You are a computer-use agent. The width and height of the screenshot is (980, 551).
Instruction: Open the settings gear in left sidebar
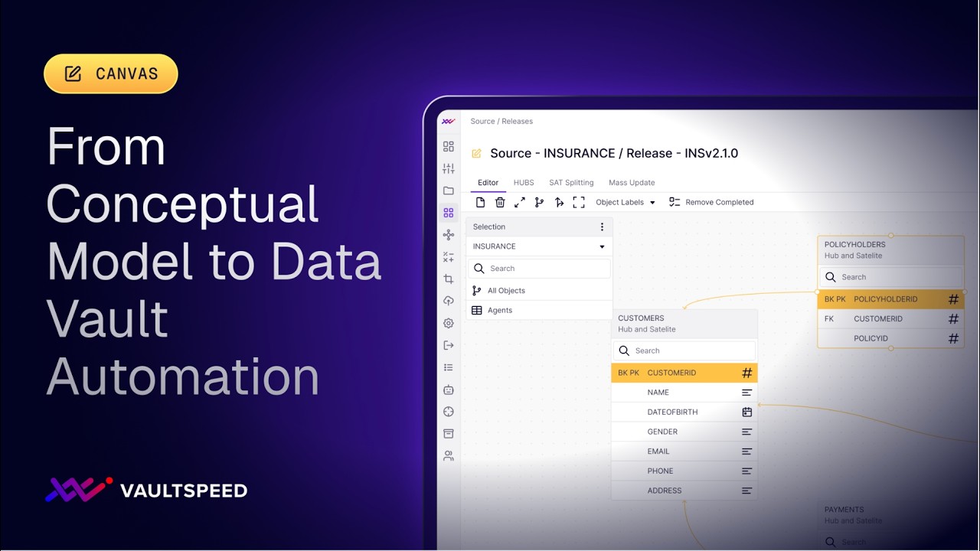click(449, 323)
